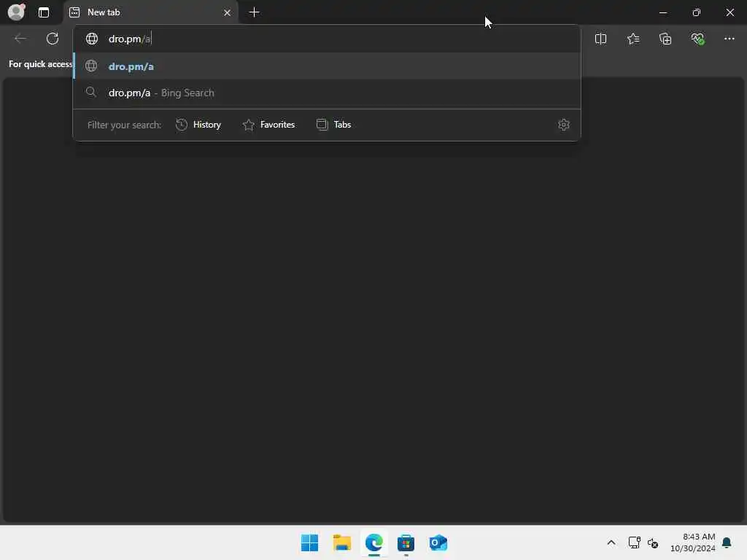This screenshot has height=560, width=747.
Task: Filter search by Favorites
Action: point(269,125)
